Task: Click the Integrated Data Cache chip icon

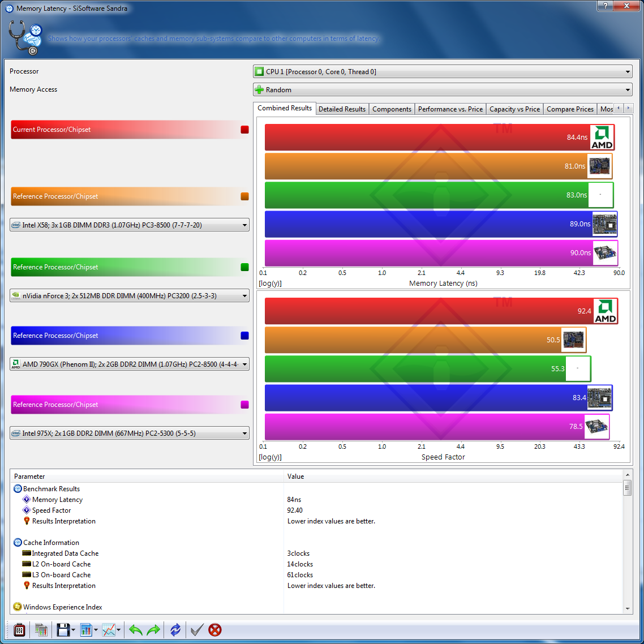Action: point(27,553)
